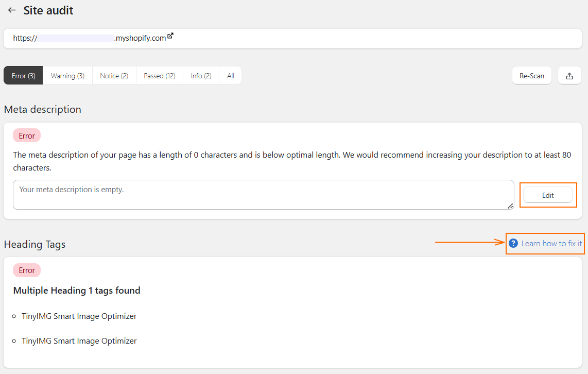
Task: Click the Error pill under Meta description
Action: 26,135
